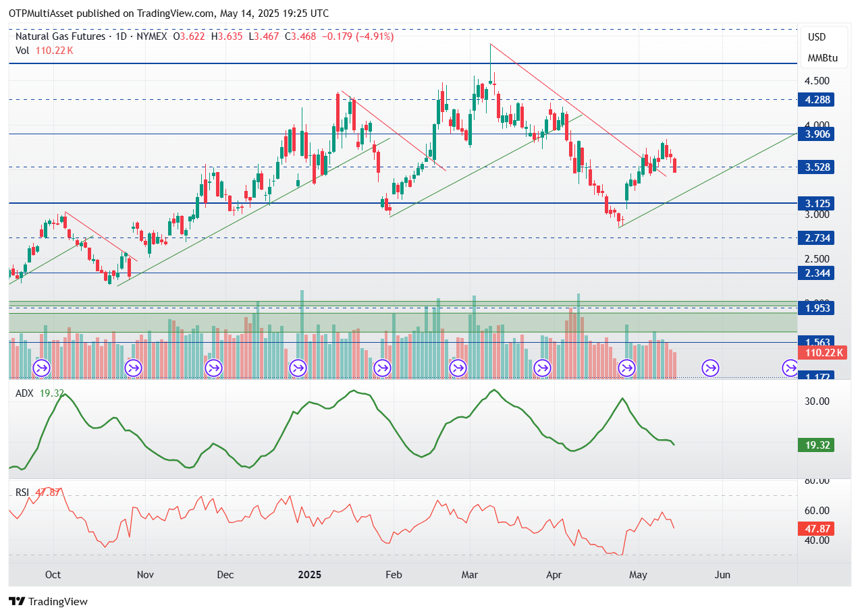Click the C3.468 close value

click(300, 36)
